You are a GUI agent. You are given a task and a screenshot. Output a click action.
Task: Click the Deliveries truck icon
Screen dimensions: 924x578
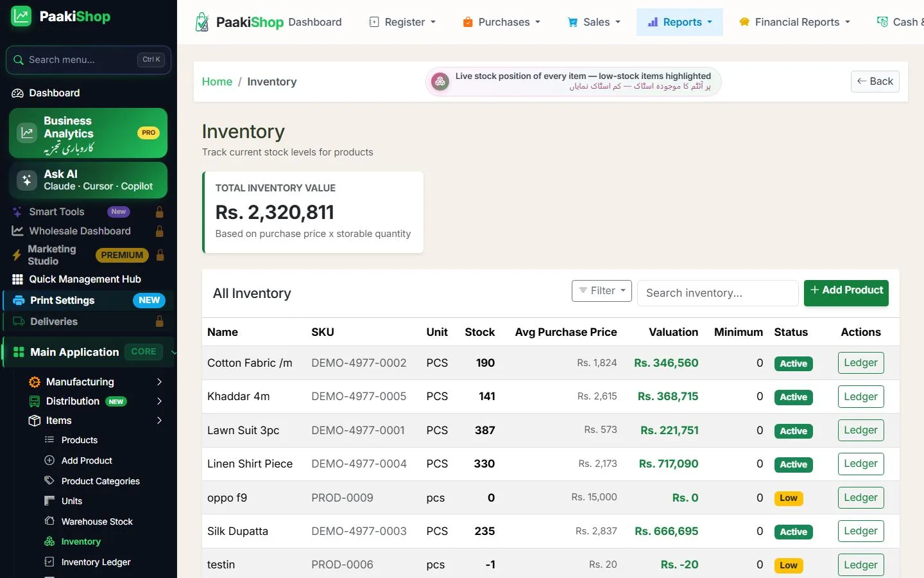tap(19, 322)
